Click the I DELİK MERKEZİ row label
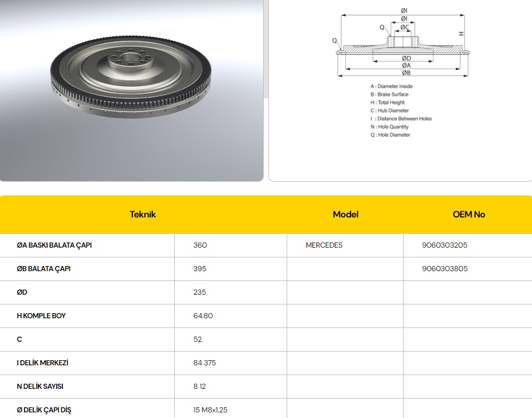 [42, 363]
